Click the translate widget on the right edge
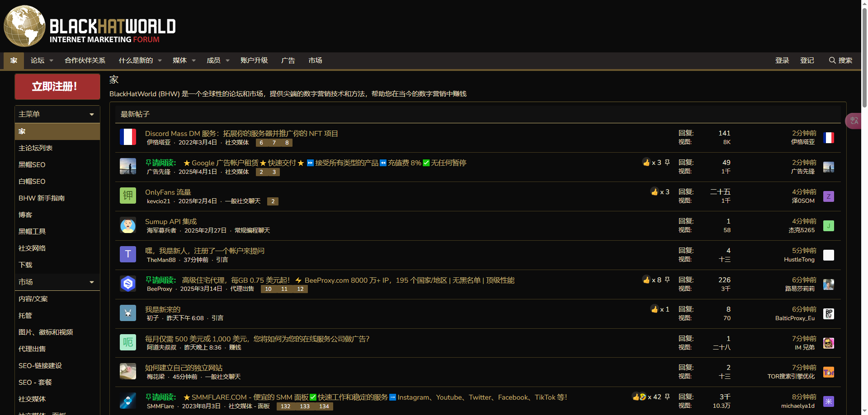The height and width of the screenshot is (415, 868). (854, 121)
